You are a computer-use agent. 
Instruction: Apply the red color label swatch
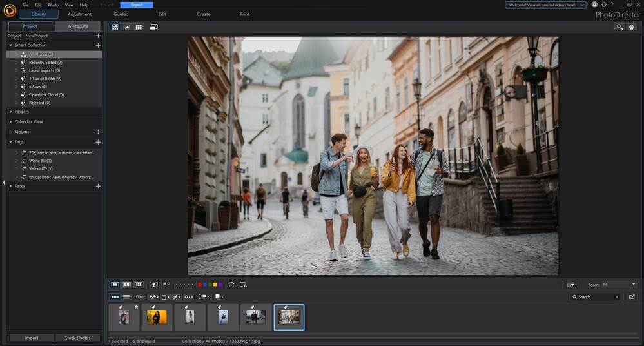coord(200,285)
